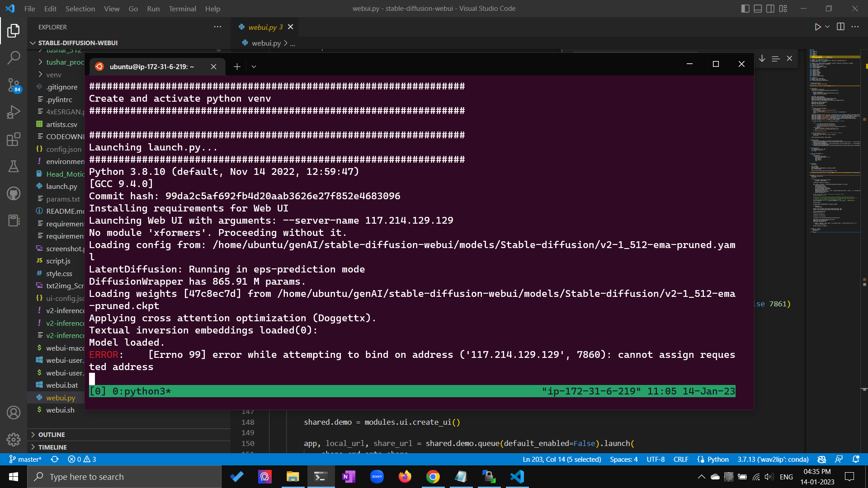Toggle the secondary sidebar visibility
Image resolution: width=868 pixels, height=488 pixels.
(770, 8)
